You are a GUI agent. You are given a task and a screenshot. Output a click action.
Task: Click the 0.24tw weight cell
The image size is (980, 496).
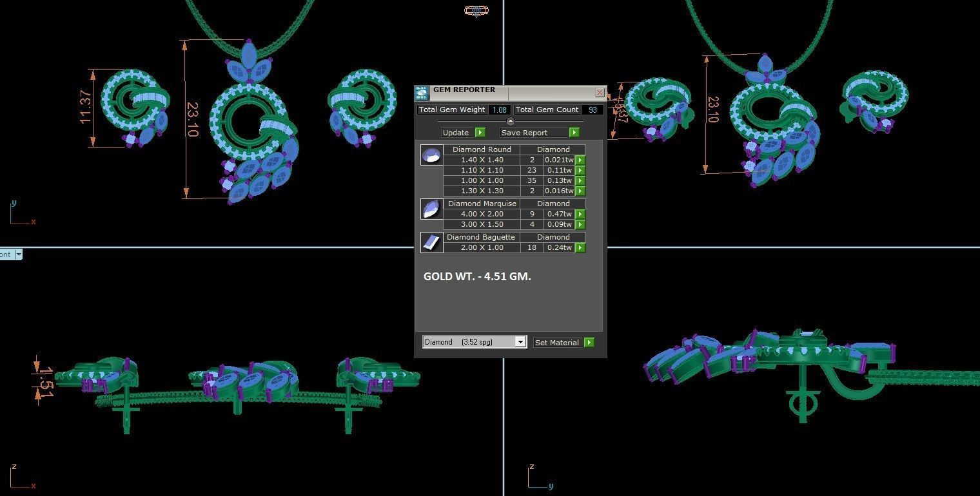click(559, 247)
